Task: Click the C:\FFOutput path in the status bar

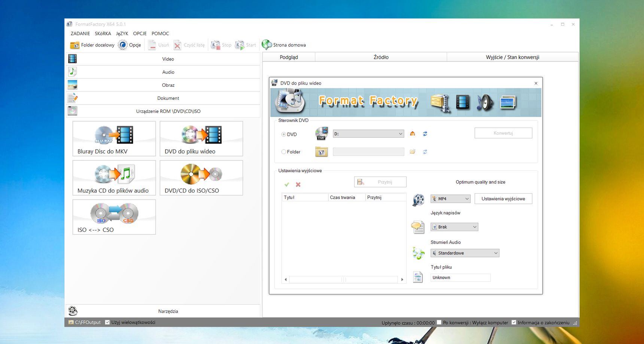Action: click(x=88, y=322)
